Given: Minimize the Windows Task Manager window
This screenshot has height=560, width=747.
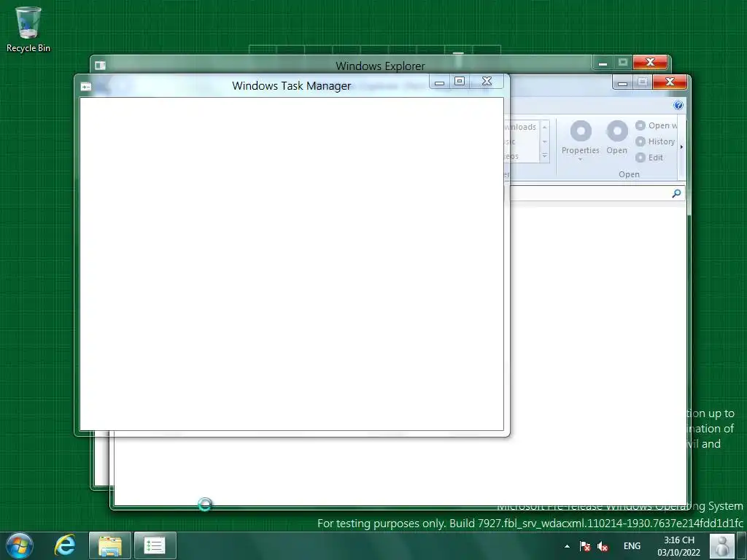Looking at the screenshot, I should click(439, 82).
